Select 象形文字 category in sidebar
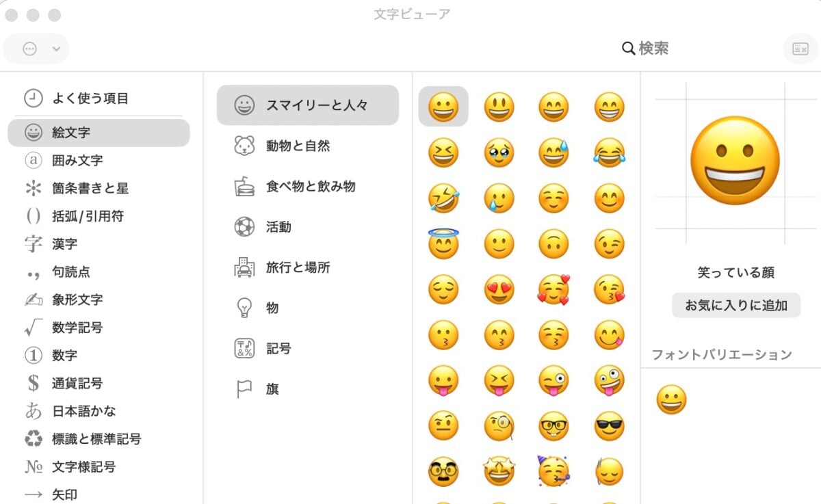 pyautogui.click(x=99, y=300)
